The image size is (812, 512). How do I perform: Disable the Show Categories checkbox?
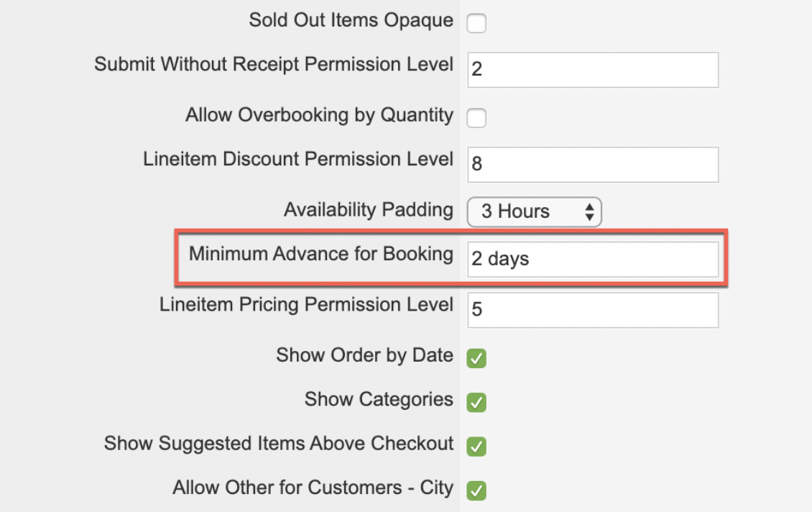pos(476,403)
